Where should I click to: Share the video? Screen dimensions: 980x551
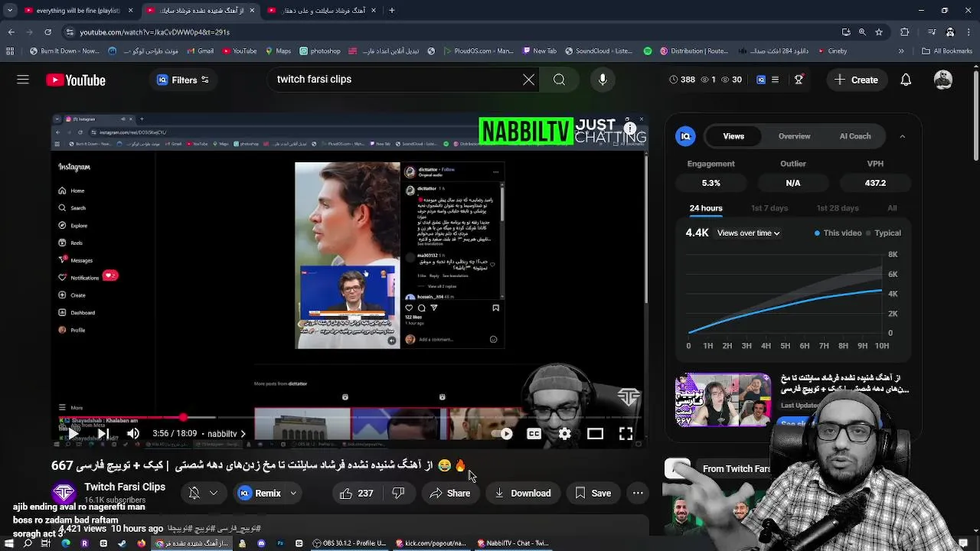tap(450, 494)
